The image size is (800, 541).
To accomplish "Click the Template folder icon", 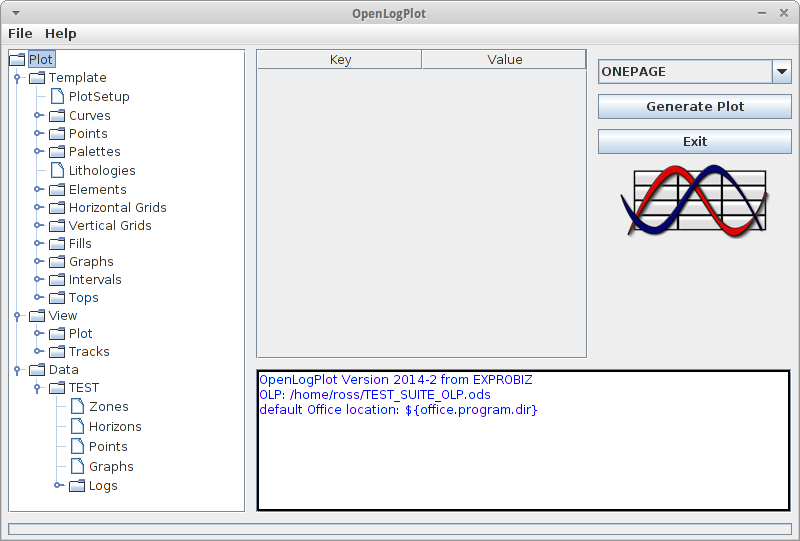I will coord(37,78).
